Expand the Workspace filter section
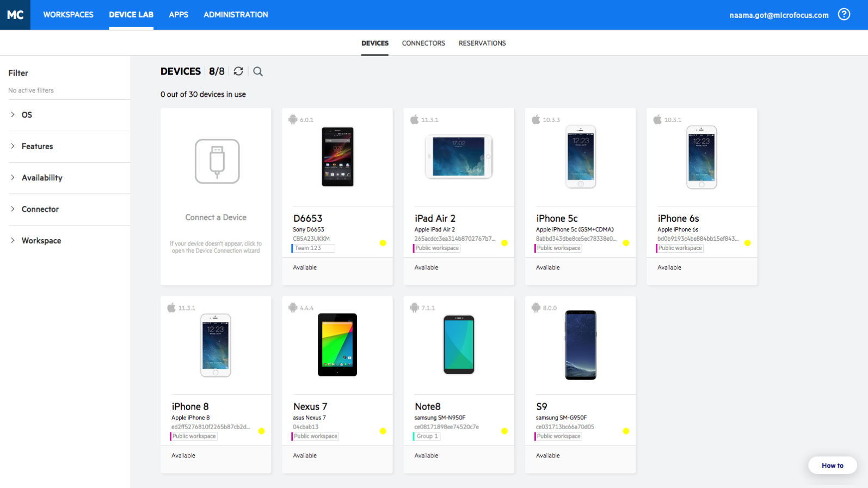This screenshot has width=868, height=488. tap(69, 241)
